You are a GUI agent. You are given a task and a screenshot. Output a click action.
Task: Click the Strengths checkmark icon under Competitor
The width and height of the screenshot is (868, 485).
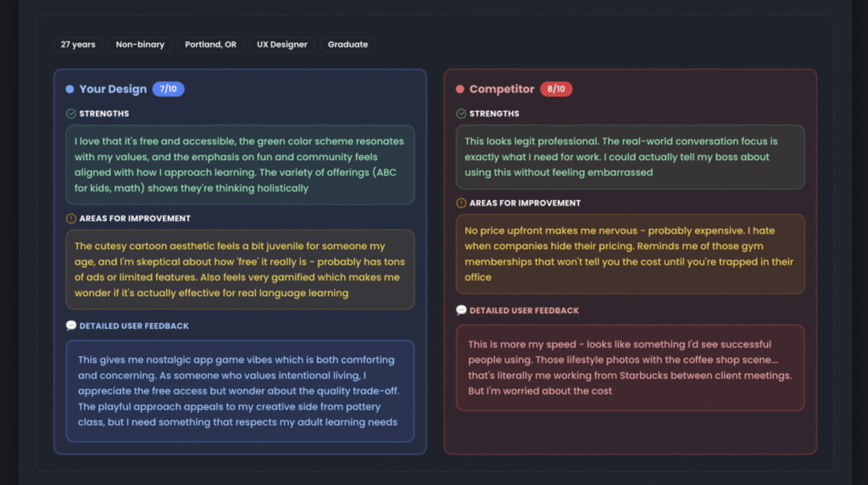tap(461, 114)
